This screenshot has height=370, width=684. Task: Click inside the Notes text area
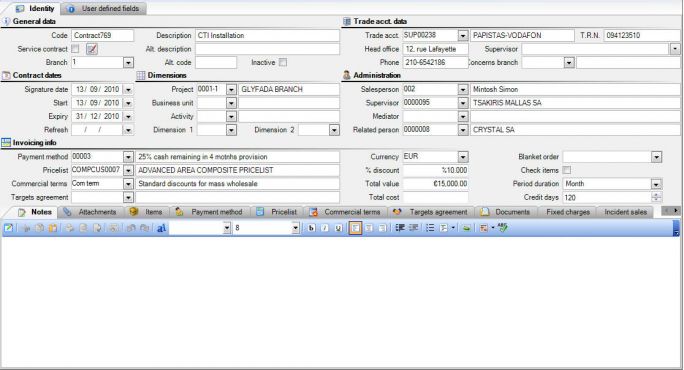pos(340,301)
